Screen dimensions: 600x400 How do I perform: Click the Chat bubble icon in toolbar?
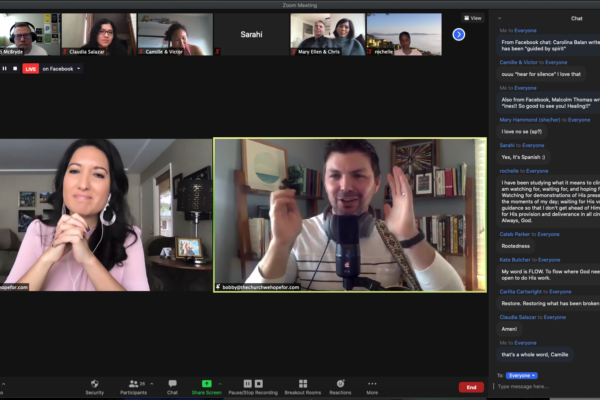click(173, 383)
